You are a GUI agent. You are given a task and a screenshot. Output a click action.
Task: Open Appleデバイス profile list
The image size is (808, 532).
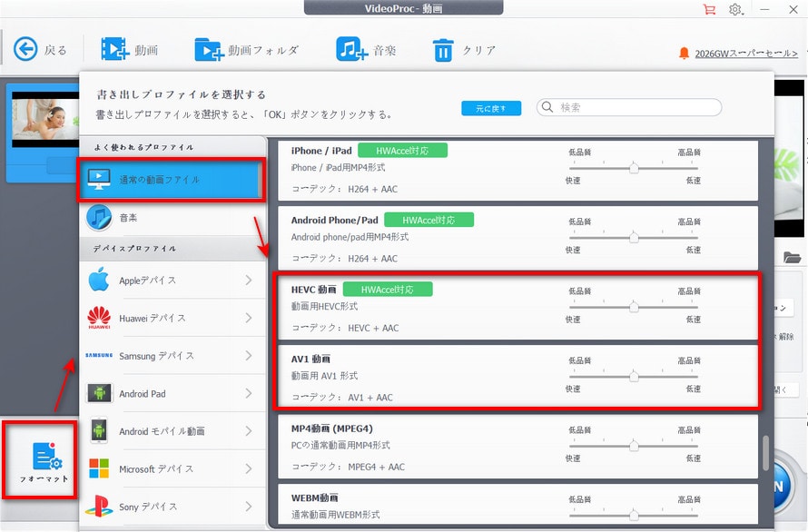(172, 280)
